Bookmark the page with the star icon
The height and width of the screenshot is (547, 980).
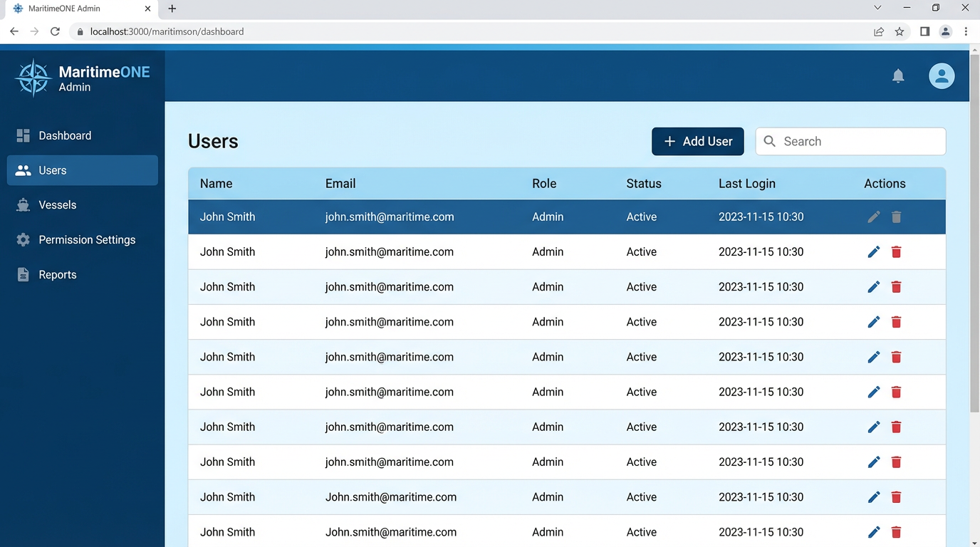pos(899,31)
